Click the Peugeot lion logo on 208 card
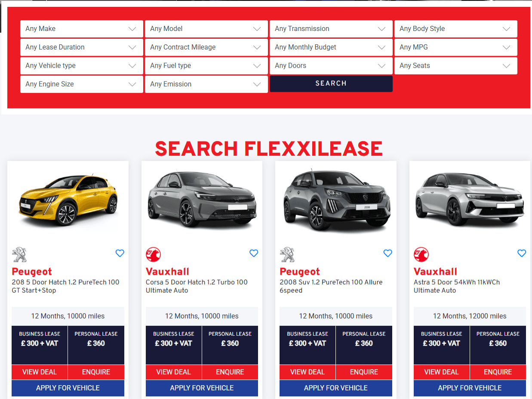Viewport: 532px width, 399px height. tap(19, 255)
